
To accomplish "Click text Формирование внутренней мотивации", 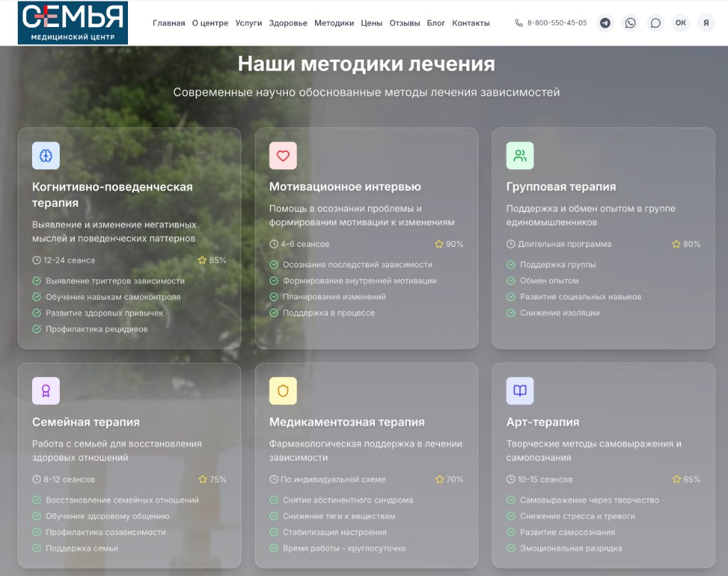I will coord(360,281).
